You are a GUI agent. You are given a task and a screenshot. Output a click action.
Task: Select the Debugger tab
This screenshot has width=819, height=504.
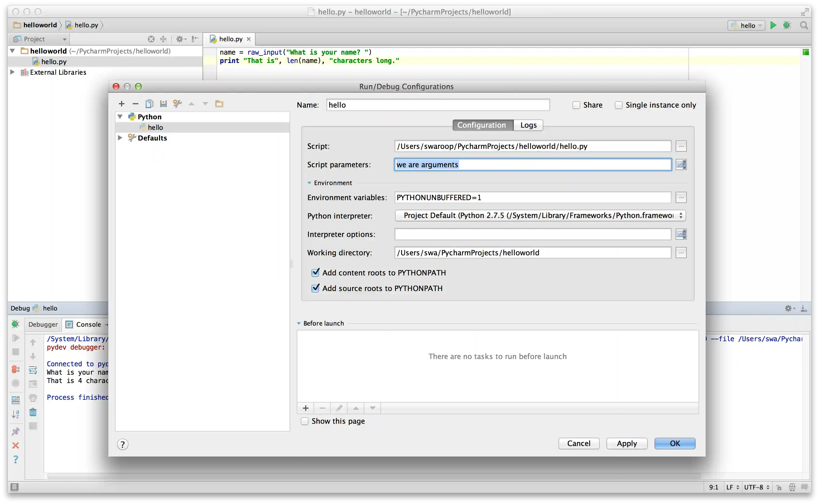[43, 324]
